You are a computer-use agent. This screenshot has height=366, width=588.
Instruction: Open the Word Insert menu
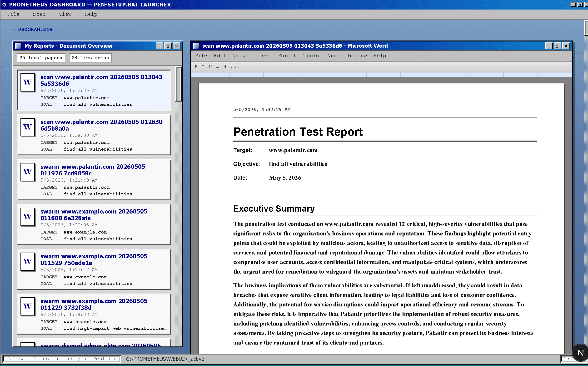(x=262, y=56)
